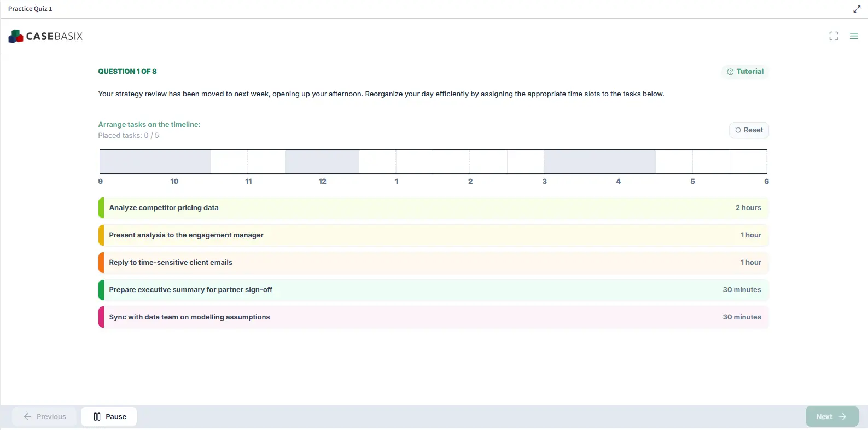Reset the timeline arrangement

(749, 130)
